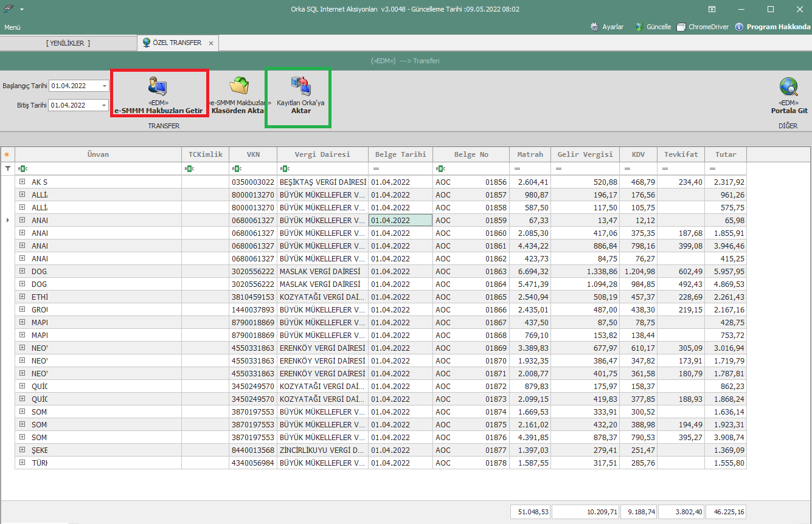Sort by Tutar column header

[725, 154]
